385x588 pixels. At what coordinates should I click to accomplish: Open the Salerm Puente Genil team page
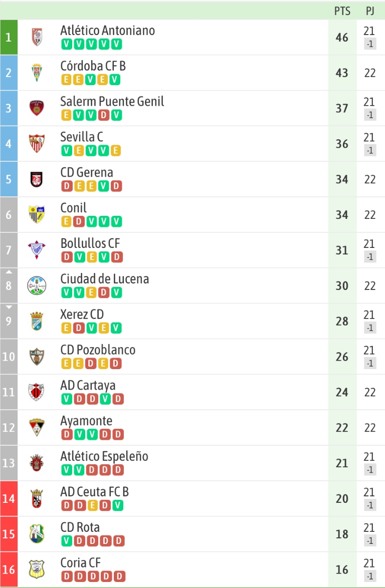tap(112, 101)
